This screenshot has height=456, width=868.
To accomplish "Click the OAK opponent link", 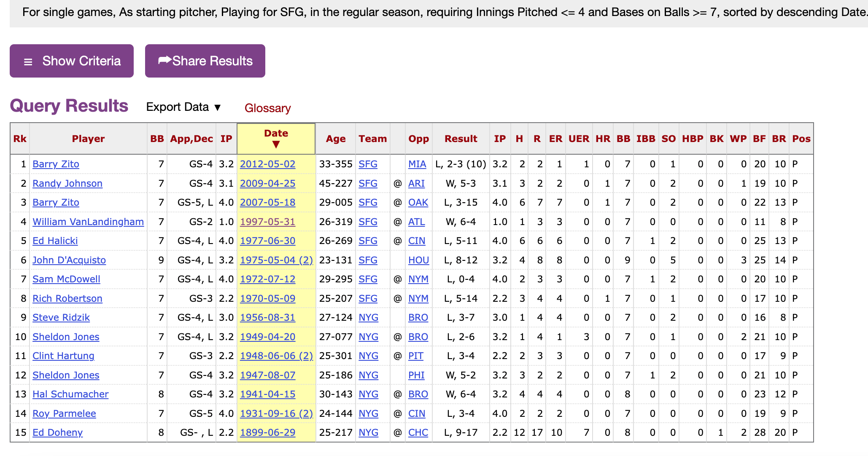I will (418, 202).
